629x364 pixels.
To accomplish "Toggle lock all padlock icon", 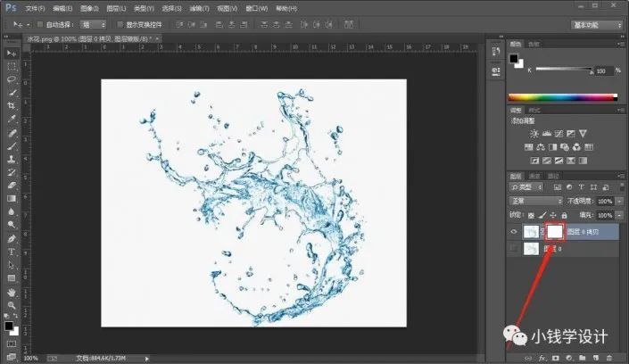I will (x=564, y=216).
